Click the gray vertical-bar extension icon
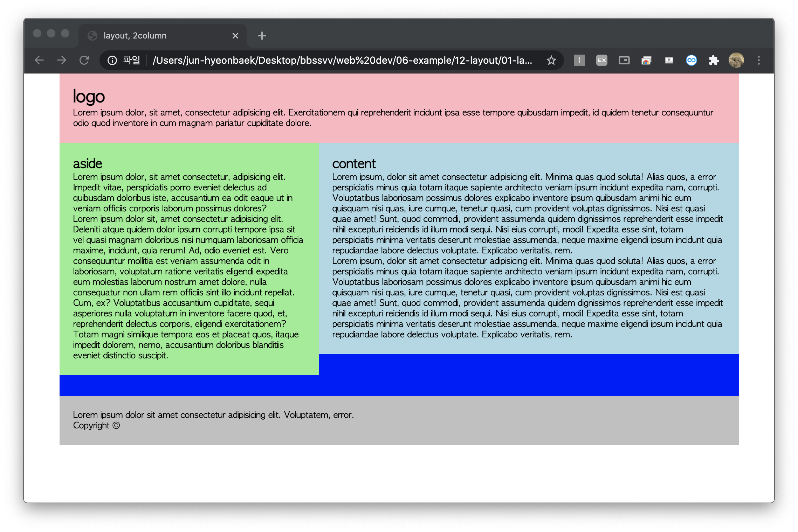Viewport: 798px width, 532px height. point(579,60)
